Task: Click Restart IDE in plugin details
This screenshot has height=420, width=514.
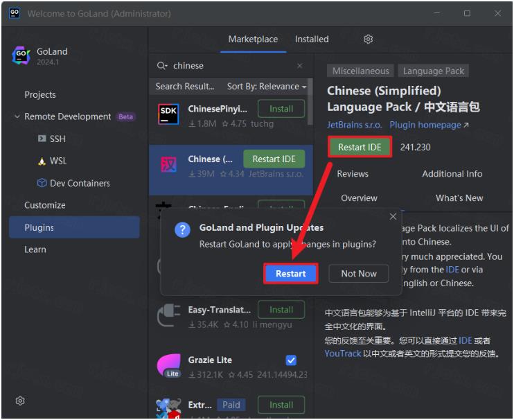Action: pos(360,147)
